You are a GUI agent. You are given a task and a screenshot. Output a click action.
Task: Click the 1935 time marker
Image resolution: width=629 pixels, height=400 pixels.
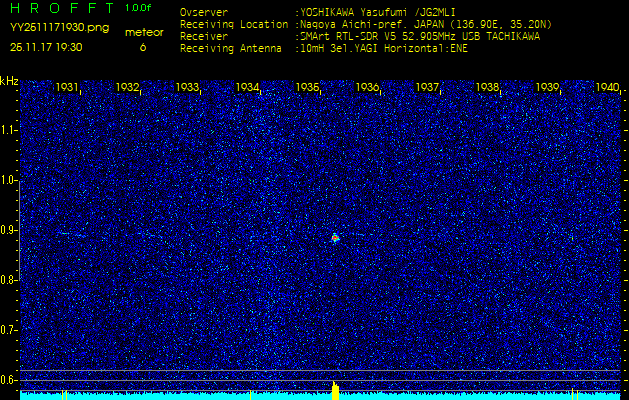pyautogui.click(x=308, y=88)
